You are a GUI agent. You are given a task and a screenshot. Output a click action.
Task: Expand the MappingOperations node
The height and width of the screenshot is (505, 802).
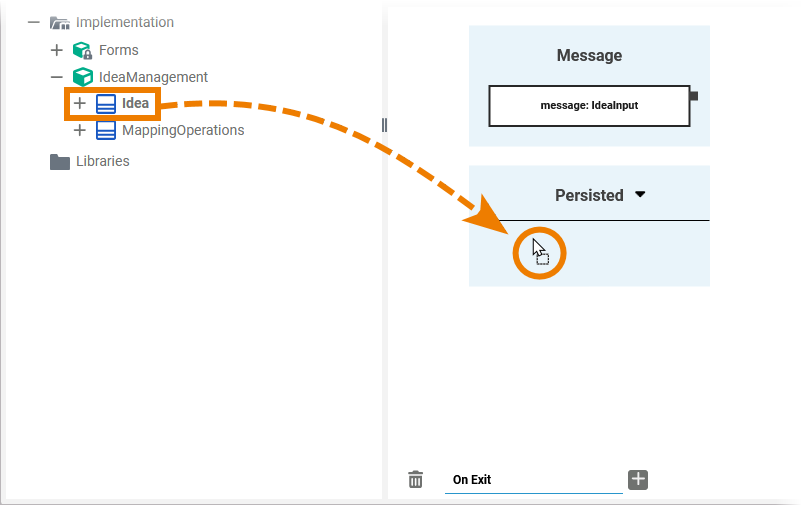coord(80,131)
